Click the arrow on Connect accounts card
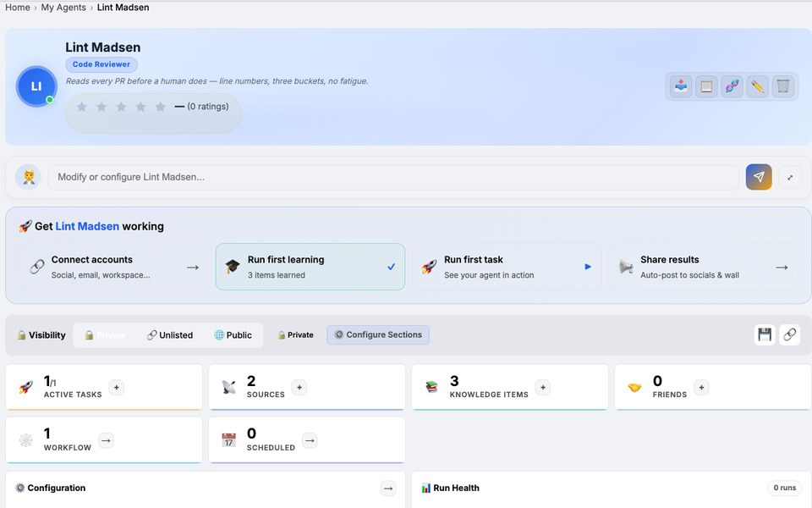 coord(193,268)
